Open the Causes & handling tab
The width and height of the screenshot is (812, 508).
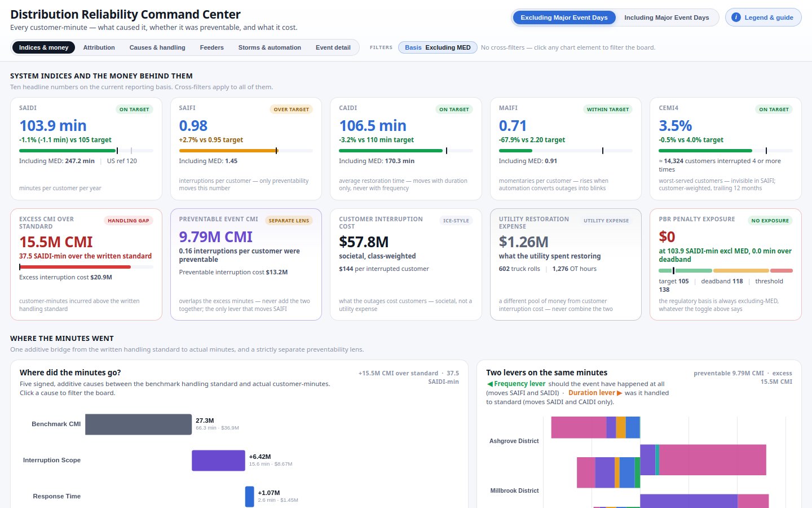157,47
